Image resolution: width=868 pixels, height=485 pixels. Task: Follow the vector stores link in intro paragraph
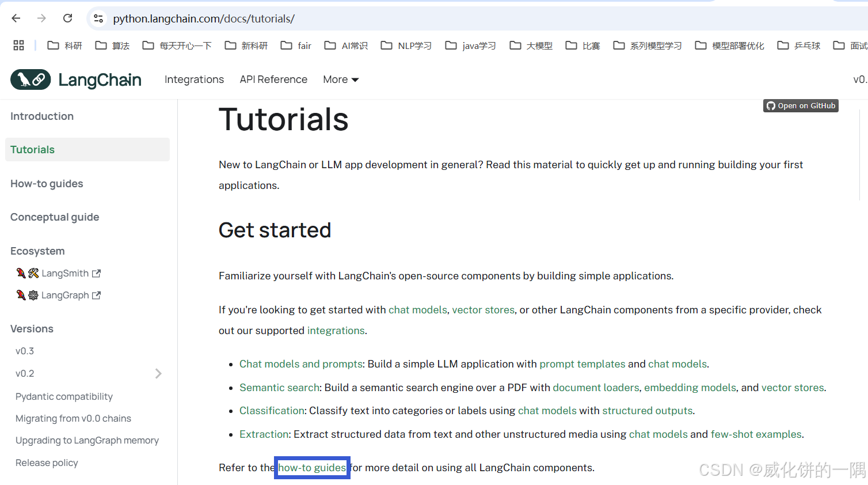[x=483, y=310]
